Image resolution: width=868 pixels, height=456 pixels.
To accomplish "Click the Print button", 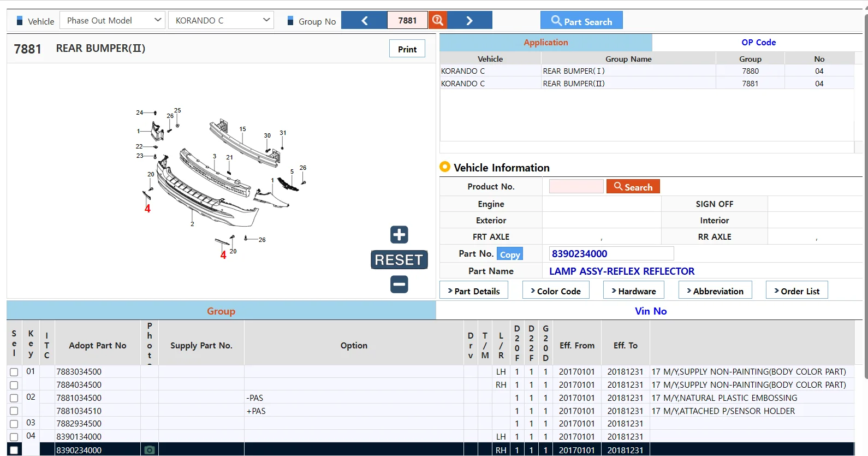I will (x=407, y=49).
